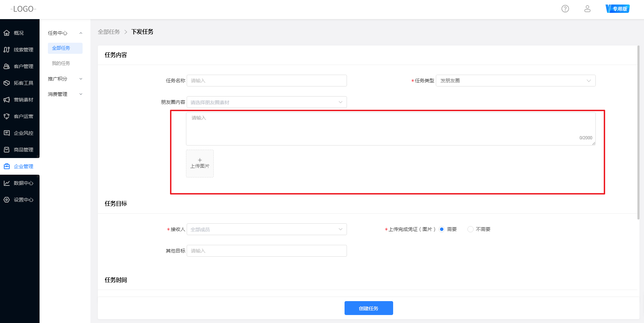Open the 任务类型 dropdown

[515, 81]
